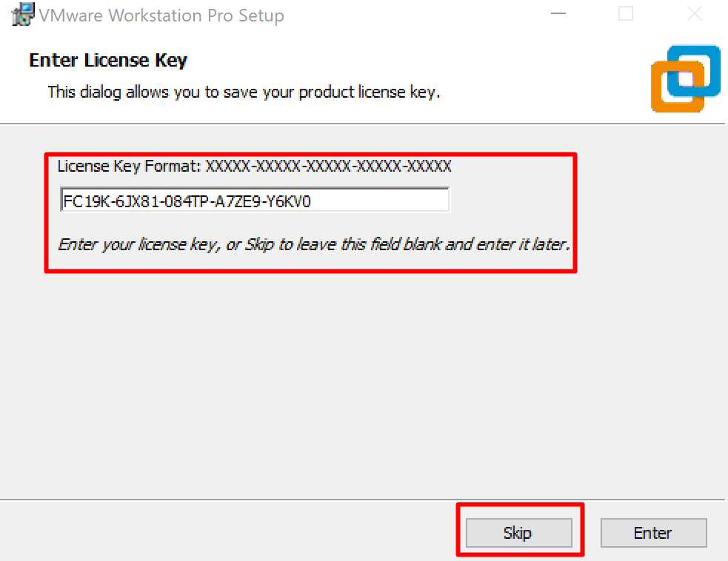
Task: Close the VMware setup dialog
Action: [x=693, y=13]
